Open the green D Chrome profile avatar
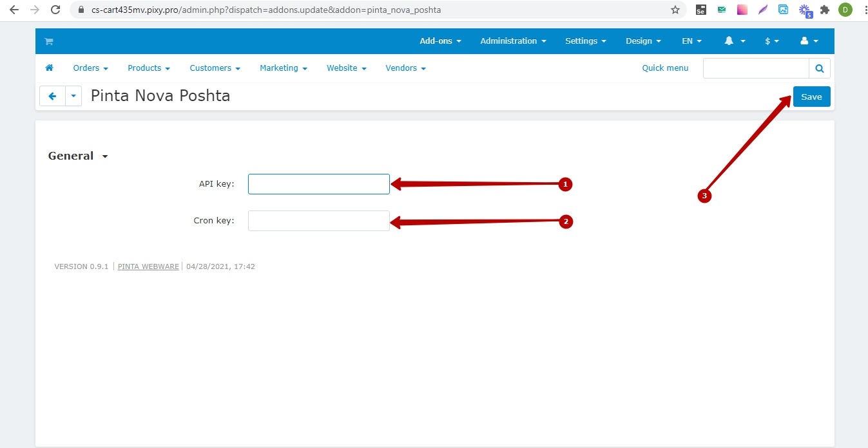 (x=845, y=10)
